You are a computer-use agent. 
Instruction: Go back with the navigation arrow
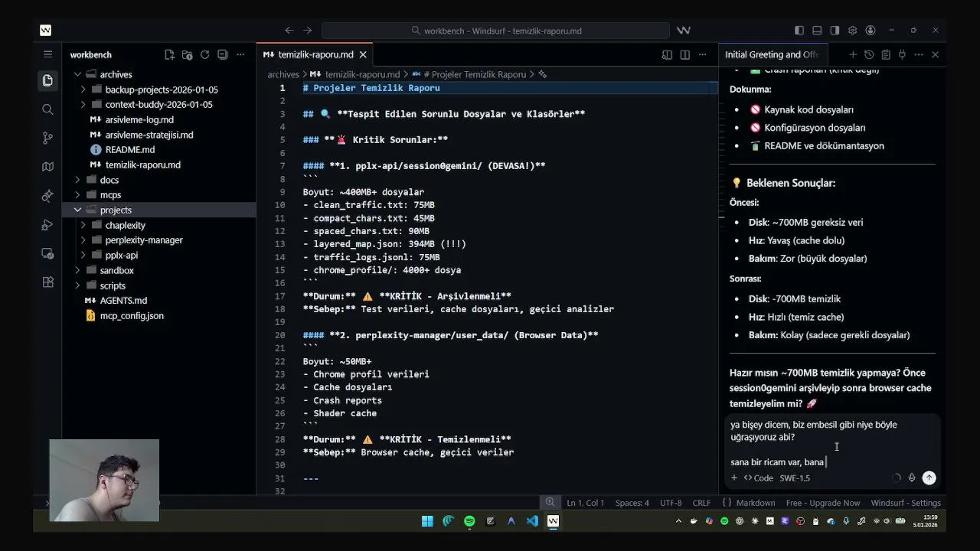(x=289, y=31)
